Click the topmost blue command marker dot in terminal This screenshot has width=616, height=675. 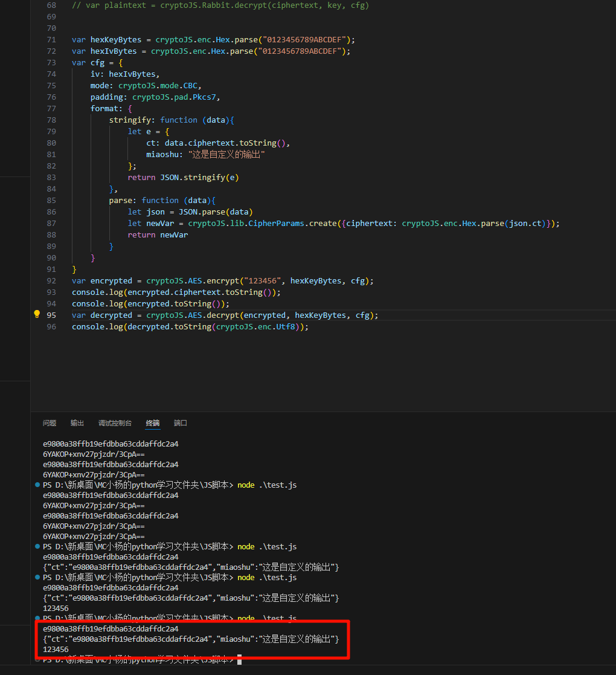37,485
